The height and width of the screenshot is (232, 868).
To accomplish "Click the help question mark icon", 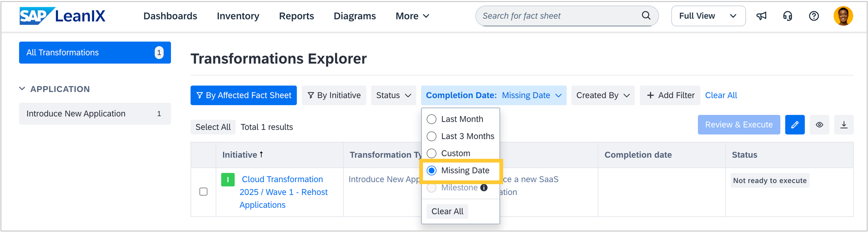I will (814, 16).
